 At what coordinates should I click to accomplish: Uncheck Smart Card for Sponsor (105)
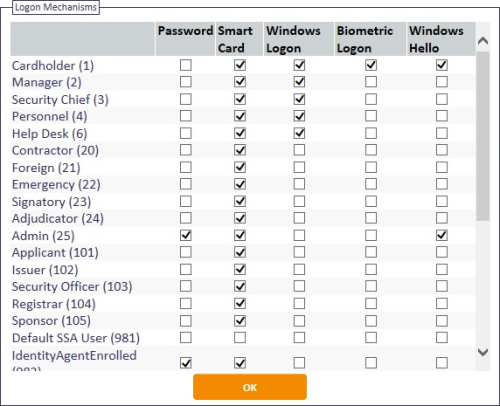(x=240, y=321)
